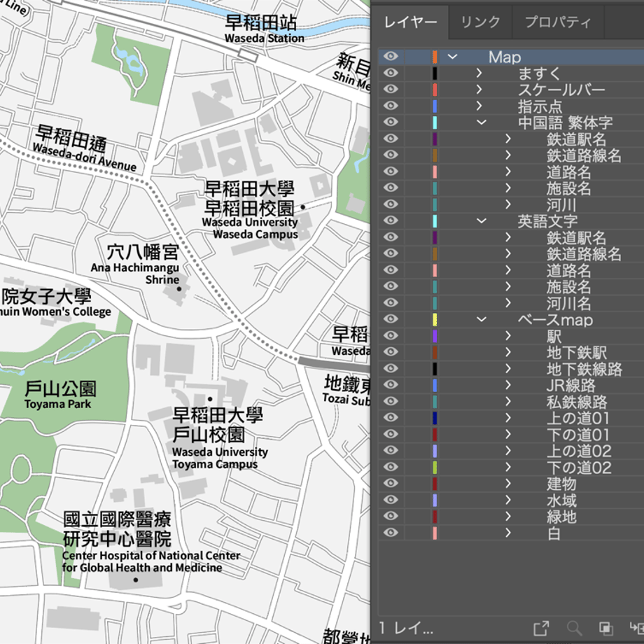Click the 'Toyama Park' map label
Screen dimensions: 644x644
(x=58, y=404)
